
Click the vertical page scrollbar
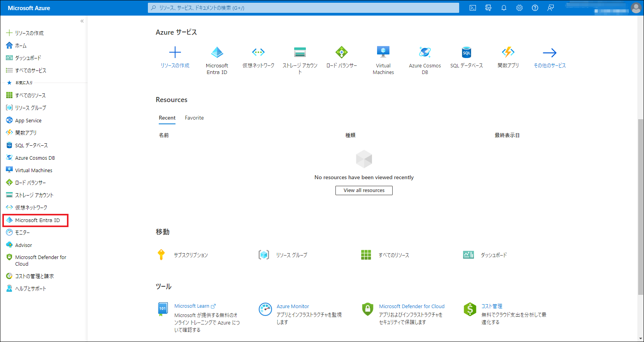pyautogui.click(x=640, y=206)
